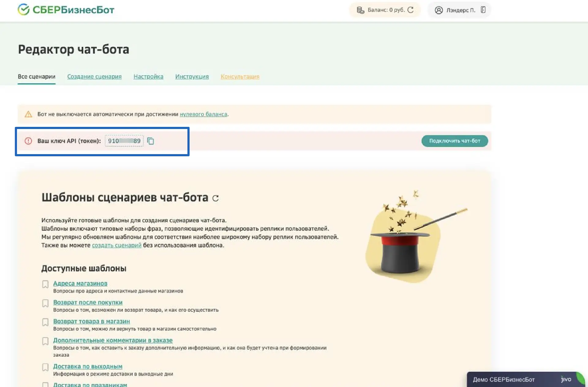Switch to the Создание сценария tab

pos(94,77)
